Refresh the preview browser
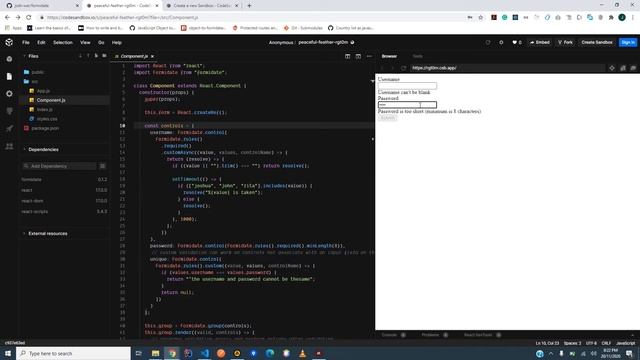This screenshot has height=360, width=640. click(403, 68)
